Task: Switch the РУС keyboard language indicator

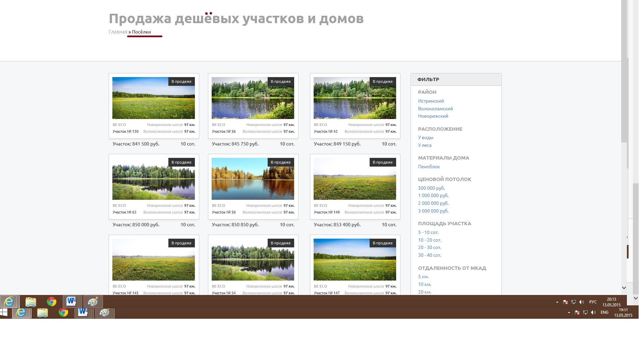Action: pyautogui.click(x=593, y=302)
